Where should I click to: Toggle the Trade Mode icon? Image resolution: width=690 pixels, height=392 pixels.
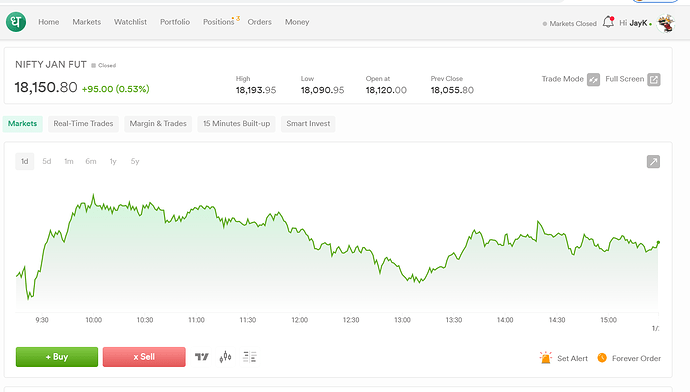(593, 80)
